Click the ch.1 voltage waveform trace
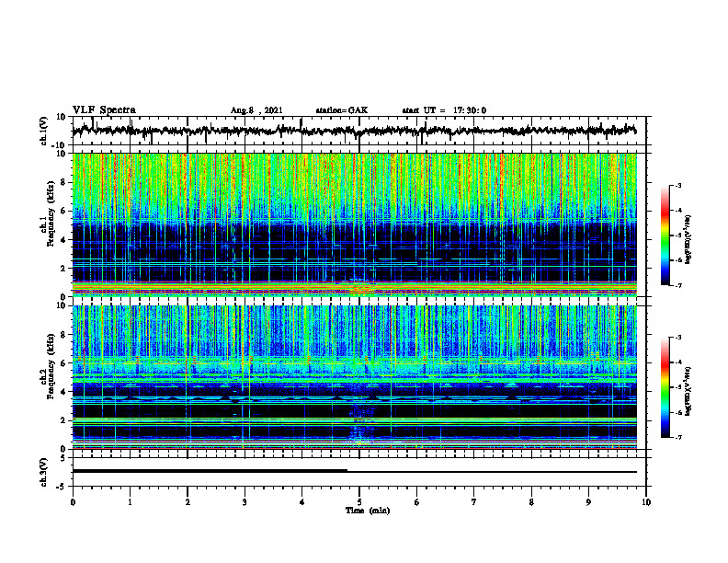Image resolution: width=728 pixels, height=563 pixels. [x=355, y=131]
